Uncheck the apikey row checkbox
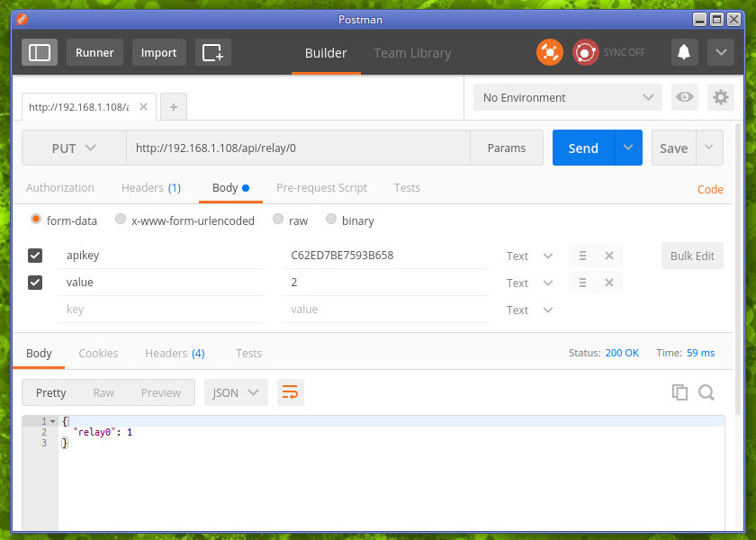Screen dimensions: 756x540 [x=35, y=256]
